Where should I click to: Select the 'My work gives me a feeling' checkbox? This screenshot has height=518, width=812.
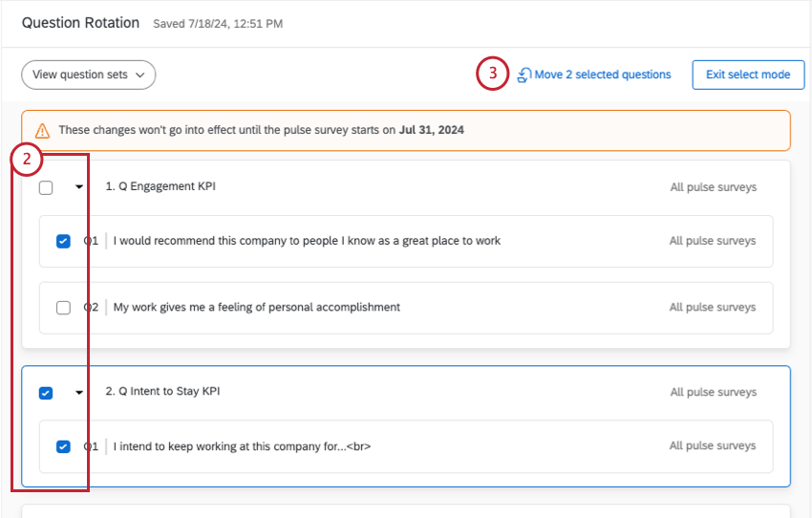pos(63,308)
